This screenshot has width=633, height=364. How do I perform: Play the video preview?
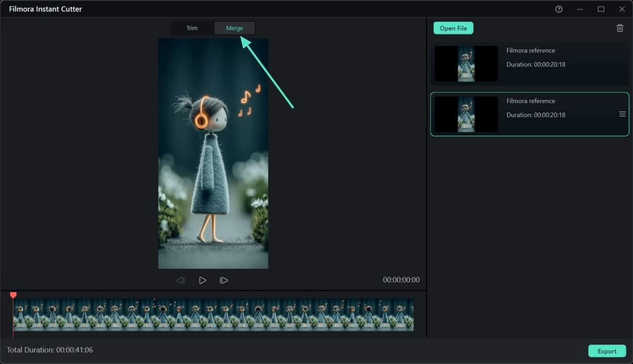tap(202, 280)
